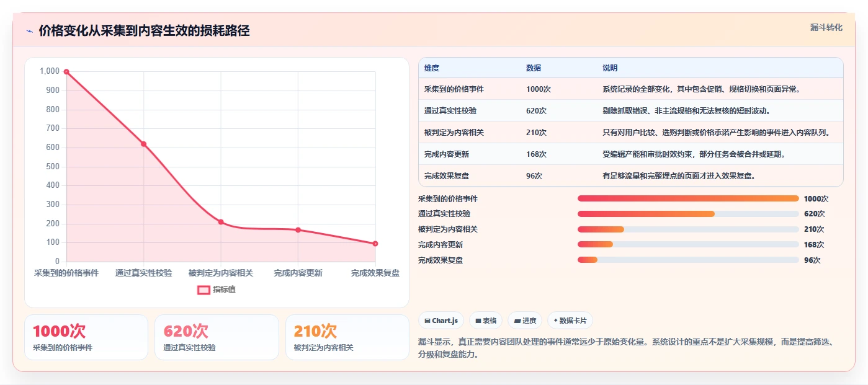
Task: Select the 表格 chip
Action: 486,321
